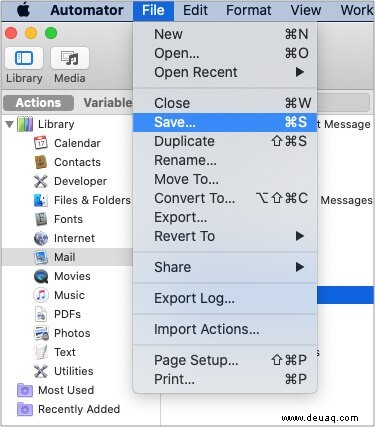Select the Files & Folders icon
375x427 pixels.
pyautogui.click(x=41, y=200)
